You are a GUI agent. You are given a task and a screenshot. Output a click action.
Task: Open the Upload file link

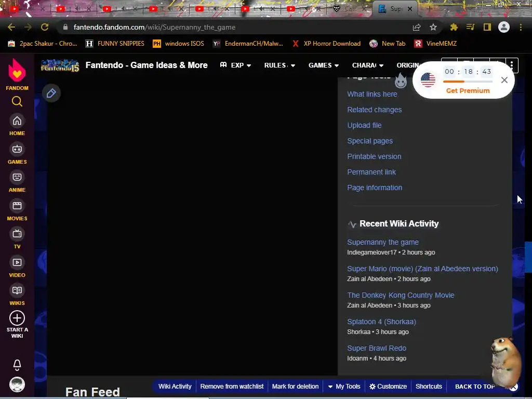[x=364, y=126]
